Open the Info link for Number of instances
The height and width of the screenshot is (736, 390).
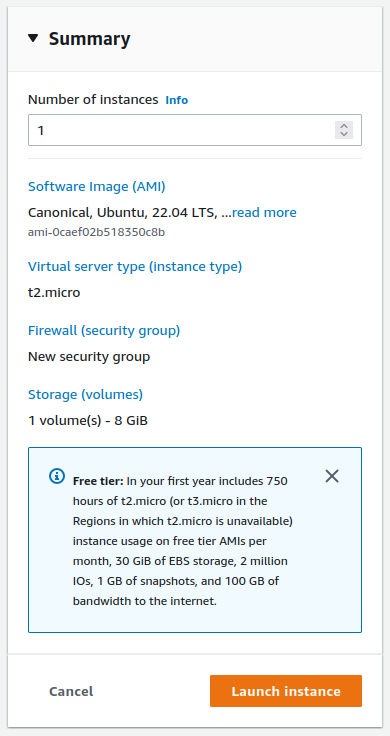tap(176, 100)
